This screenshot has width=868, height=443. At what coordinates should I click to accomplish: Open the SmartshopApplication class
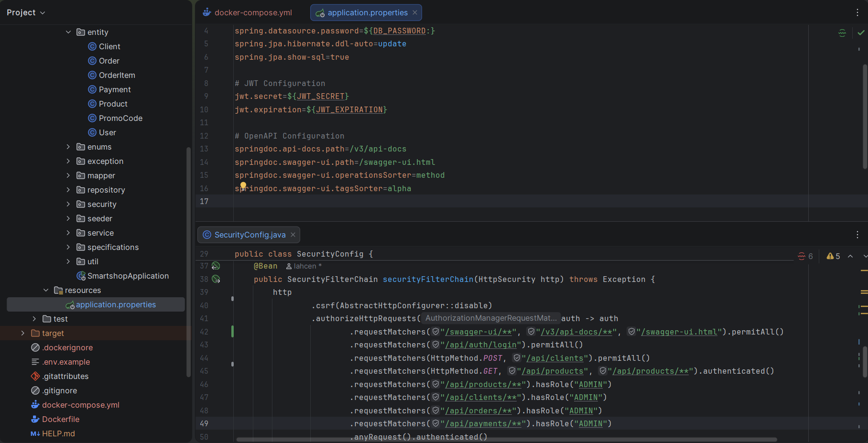(x=128, y=276)
